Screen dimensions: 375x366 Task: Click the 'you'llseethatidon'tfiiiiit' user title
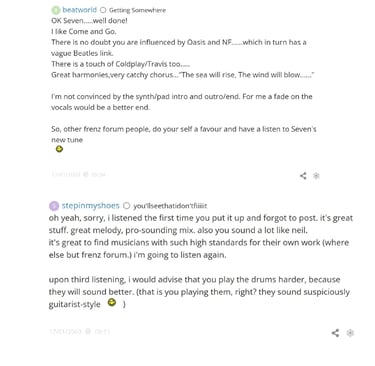pos(170,206)
